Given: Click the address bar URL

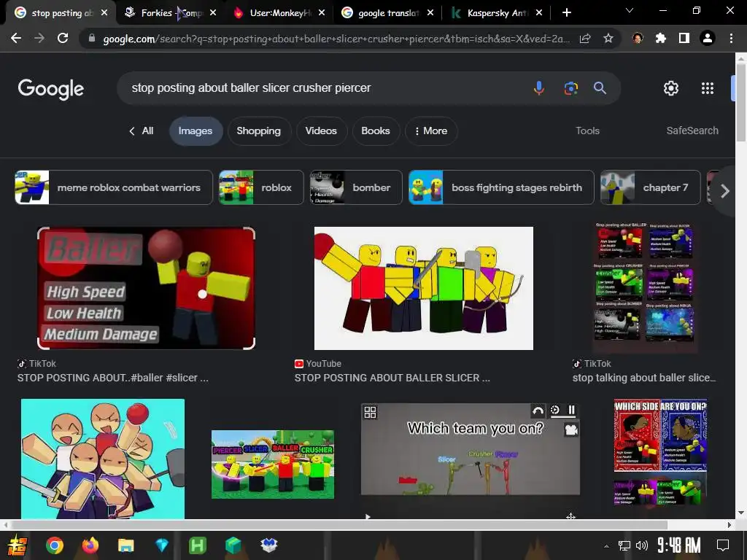Looking at the screenshot, I should tap(336, 39).
